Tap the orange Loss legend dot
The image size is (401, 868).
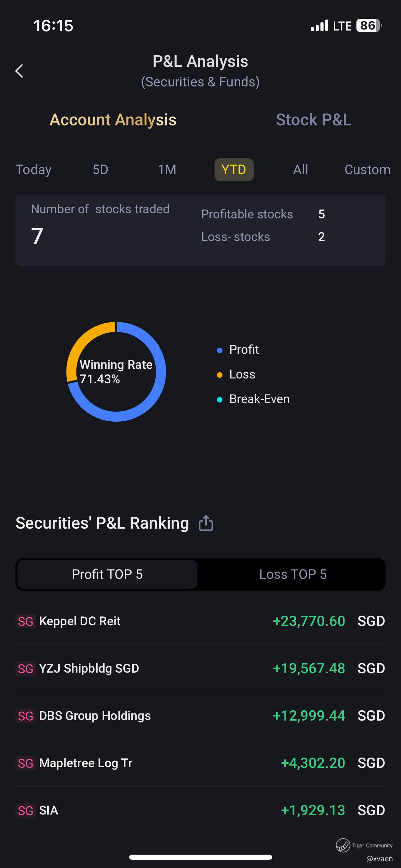220,375
